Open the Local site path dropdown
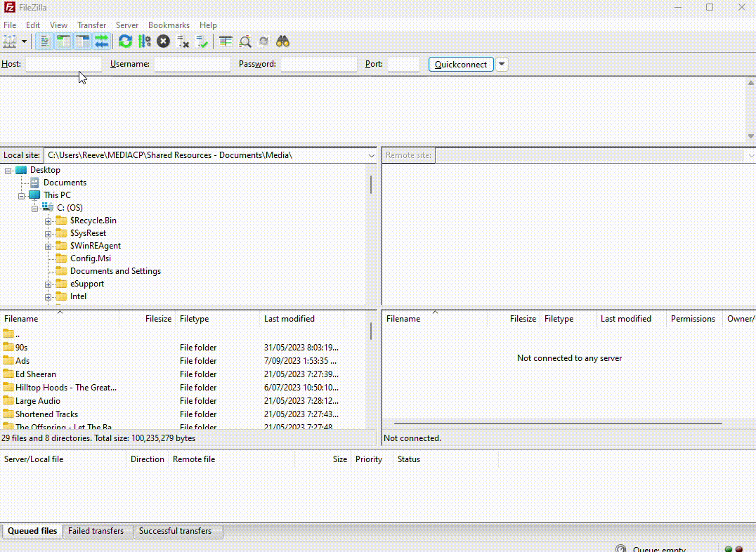Viewport: 756px width, 552px height. [x=371, y=155]
